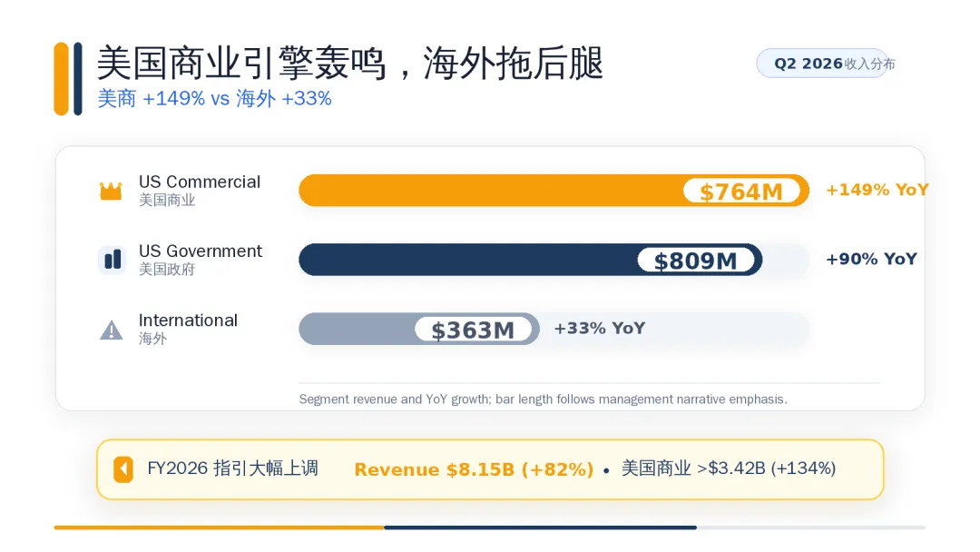Click the +149% YoY label

(877, 190)
